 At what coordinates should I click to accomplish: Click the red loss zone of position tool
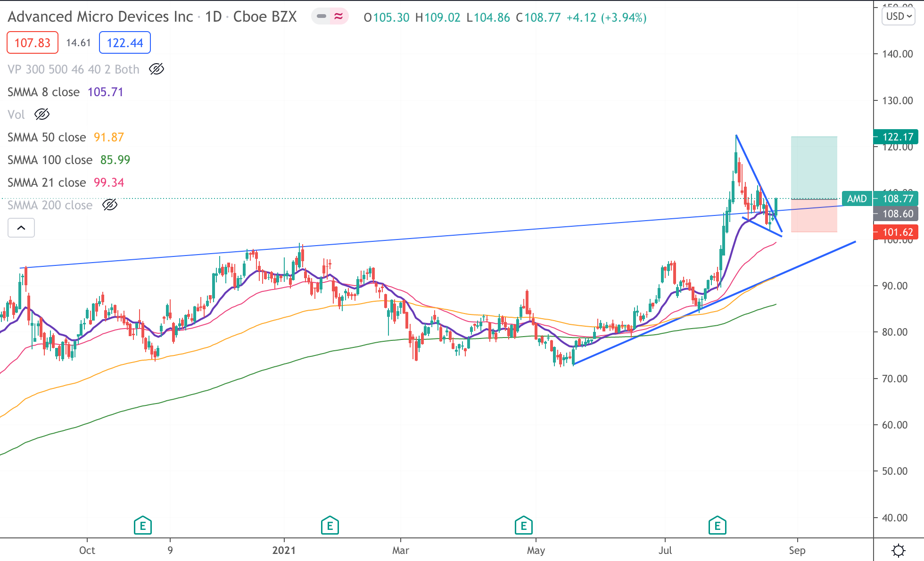814,215
